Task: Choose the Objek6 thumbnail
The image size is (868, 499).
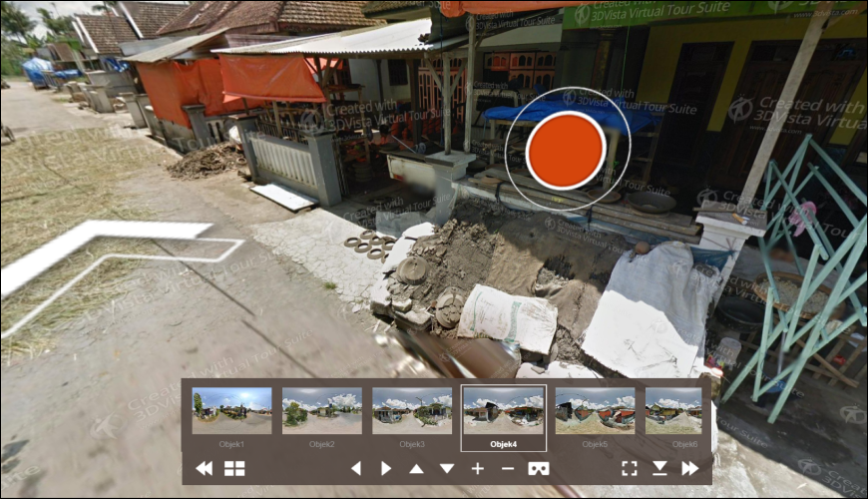Action: tap(673, 410)
